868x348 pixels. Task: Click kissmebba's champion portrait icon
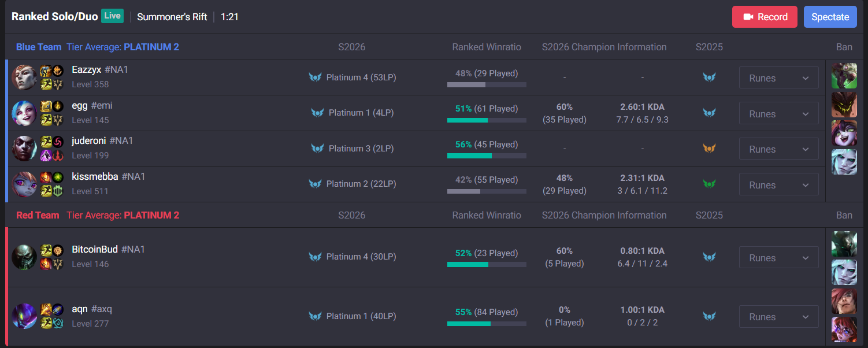[x=24, y=184]
